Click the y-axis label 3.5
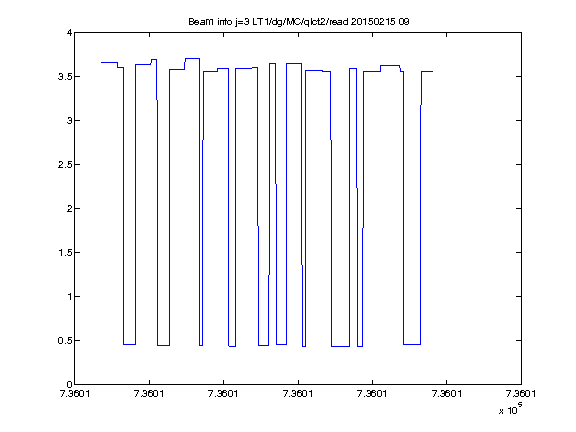The height and width of the screenshot is (432, 576). point(65,77)
